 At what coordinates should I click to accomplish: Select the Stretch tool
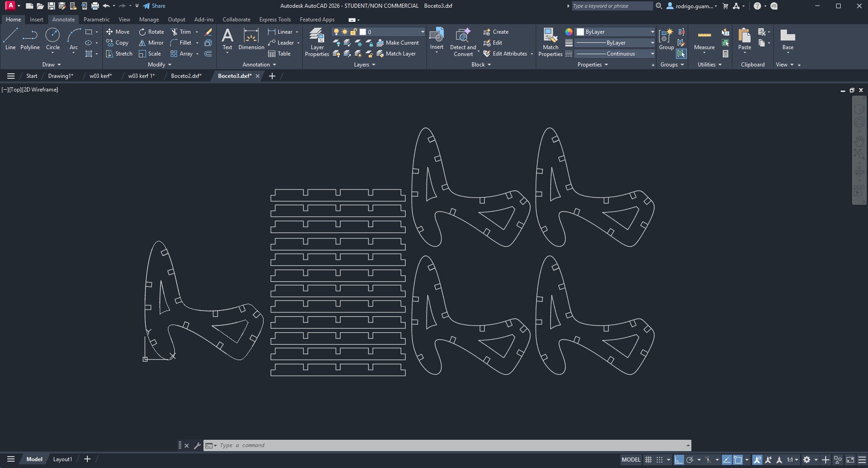pos(119,54)
